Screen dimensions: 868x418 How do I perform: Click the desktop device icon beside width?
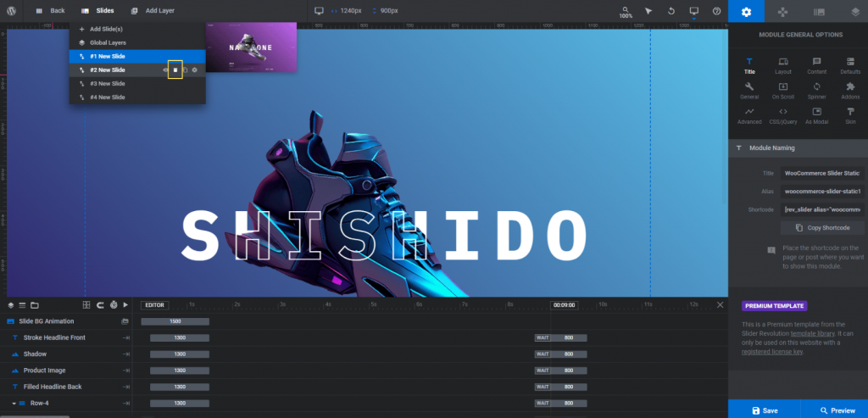point(319,10)
